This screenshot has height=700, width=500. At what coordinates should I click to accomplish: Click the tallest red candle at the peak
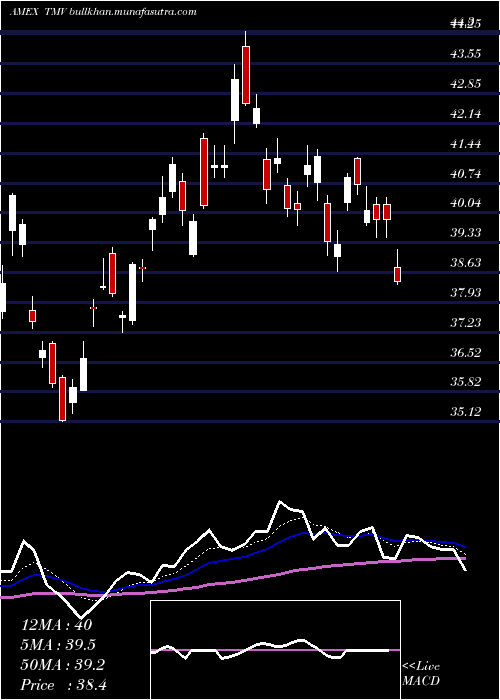(x=246, y=75)
